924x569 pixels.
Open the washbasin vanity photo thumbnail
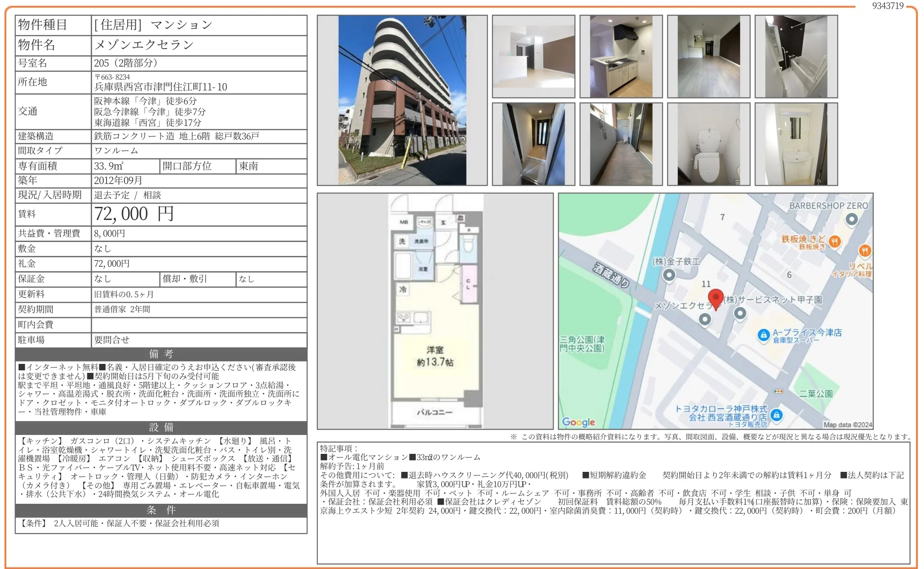pyautogui.click(x=796, y=144)
